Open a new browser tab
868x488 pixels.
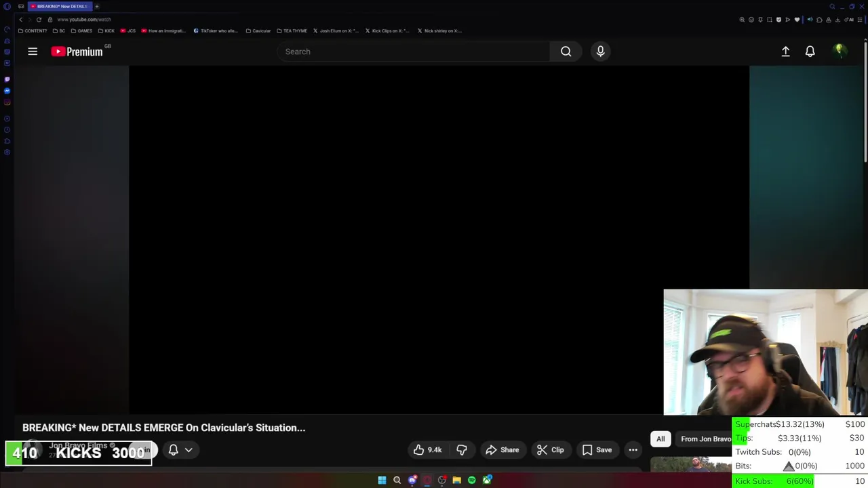97,6
